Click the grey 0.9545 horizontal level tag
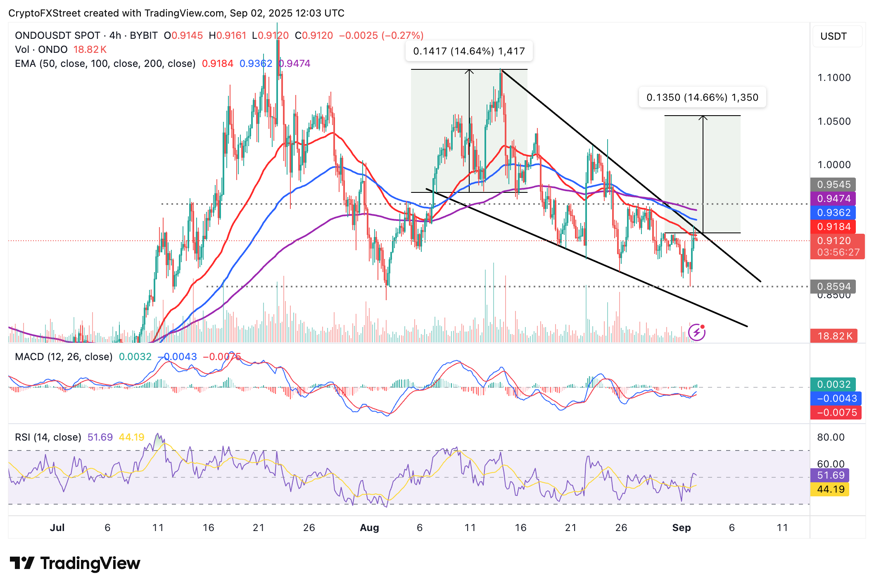Viewport: 874px width, 588px height. pyautogui.click(x=833, y=185)
